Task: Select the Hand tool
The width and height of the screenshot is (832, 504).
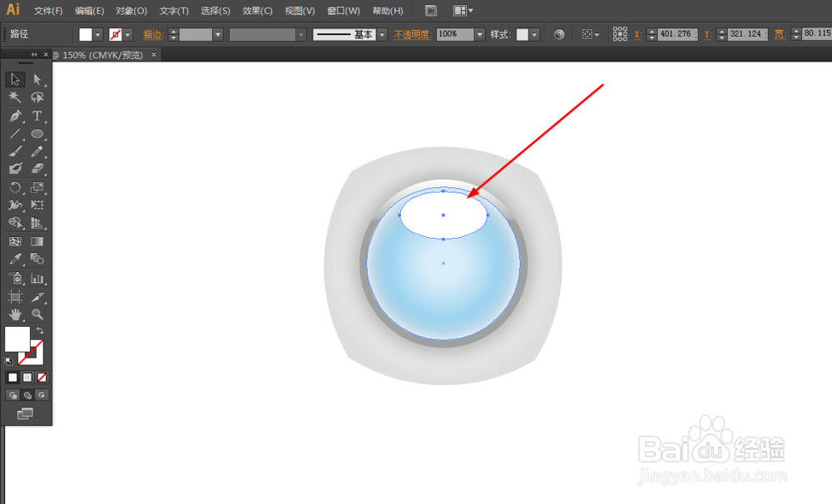Action: [x=15, y=314]
